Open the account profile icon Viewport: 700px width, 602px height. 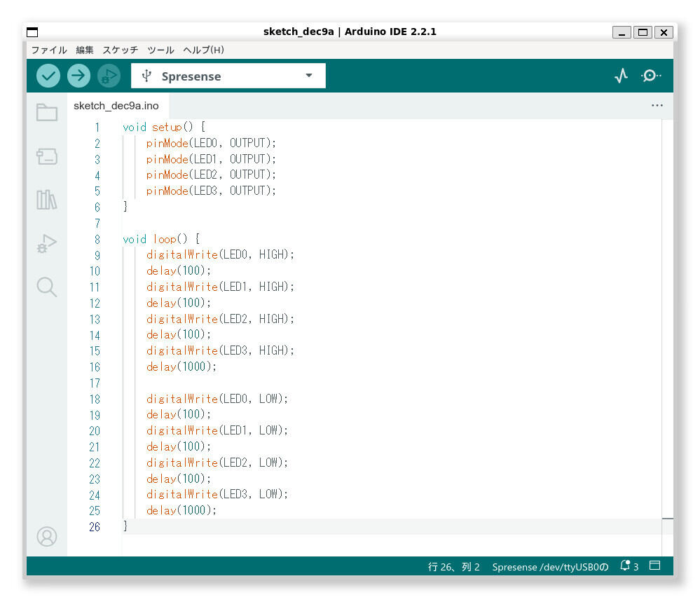47,536
